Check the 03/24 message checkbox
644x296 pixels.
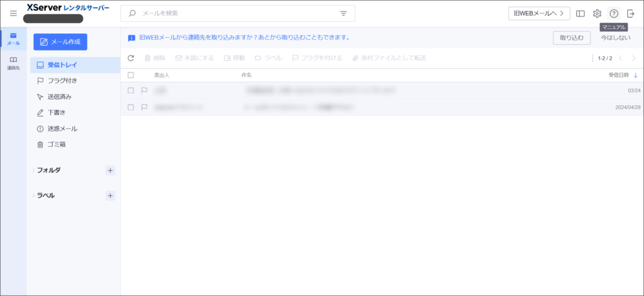pyautogui.click(x=131, y=91)
